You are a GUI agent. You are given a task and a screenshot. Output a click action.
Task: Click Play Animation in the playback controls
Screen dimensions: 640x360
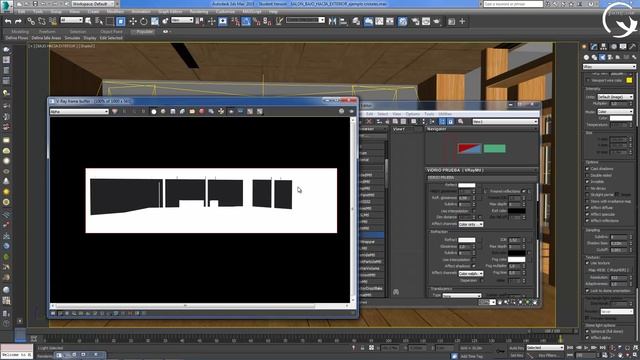pyautogui.click(x=587, y=348)
